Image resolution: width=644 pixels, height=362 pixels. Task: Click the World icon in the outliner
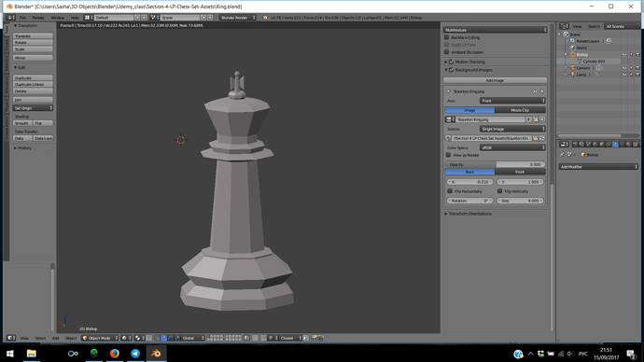pos(572,48)
